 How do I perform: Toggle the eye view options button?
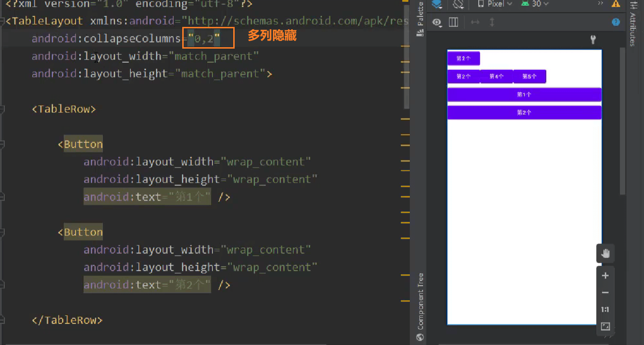pyautogui.click(x=437, y=22)
